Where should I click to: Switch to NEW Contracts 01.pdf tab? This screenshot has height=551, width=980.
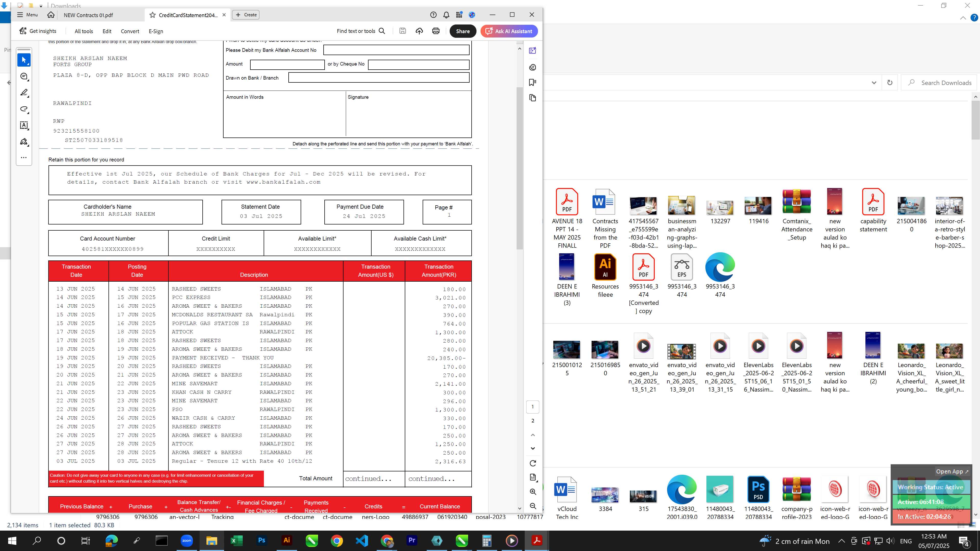tap(88, 15)
